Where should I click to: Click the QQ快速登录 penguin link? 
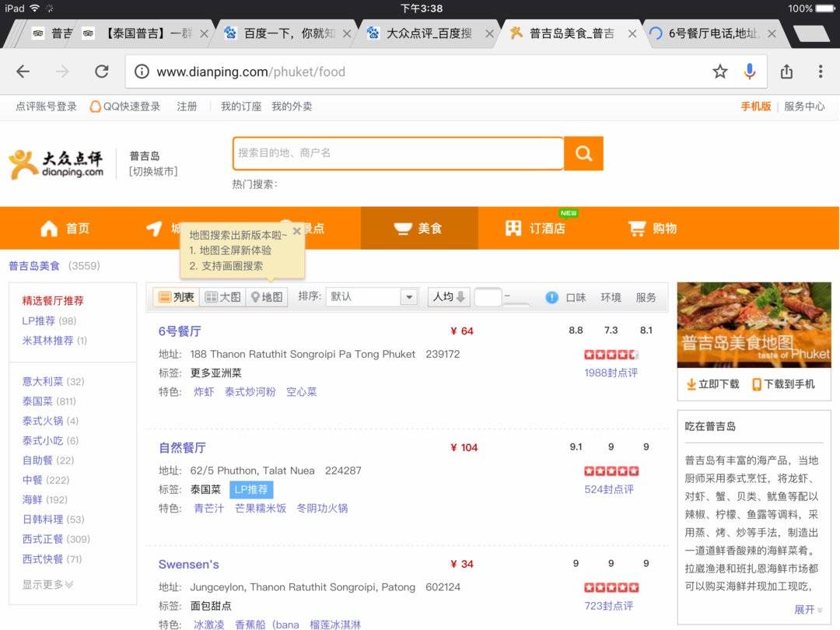(x=124, y=107)
